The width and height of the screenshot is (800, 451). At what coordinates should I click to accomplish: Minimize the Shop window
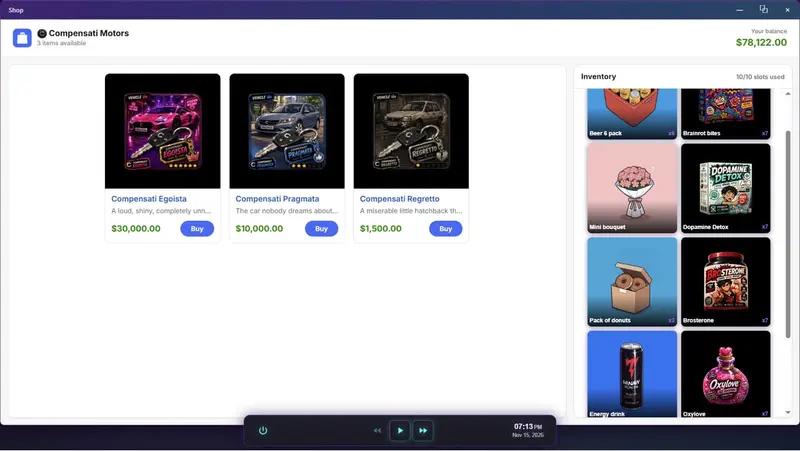(x=739, y=10)
